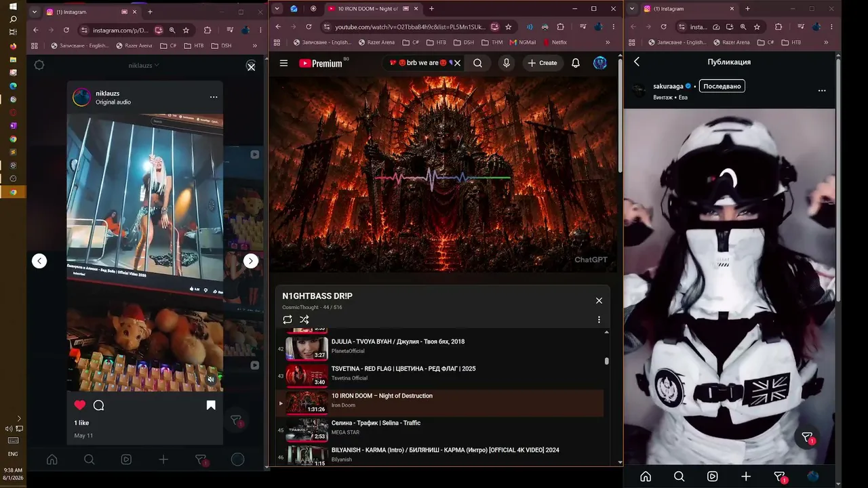Open the N1GHTBASS DR!P playlist options menu

point(599,320)
